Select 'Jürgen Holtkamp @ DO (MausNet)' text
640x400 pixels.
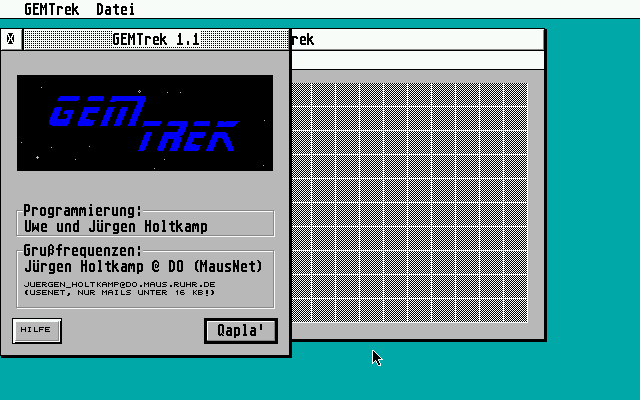click(x=143, y=267)
